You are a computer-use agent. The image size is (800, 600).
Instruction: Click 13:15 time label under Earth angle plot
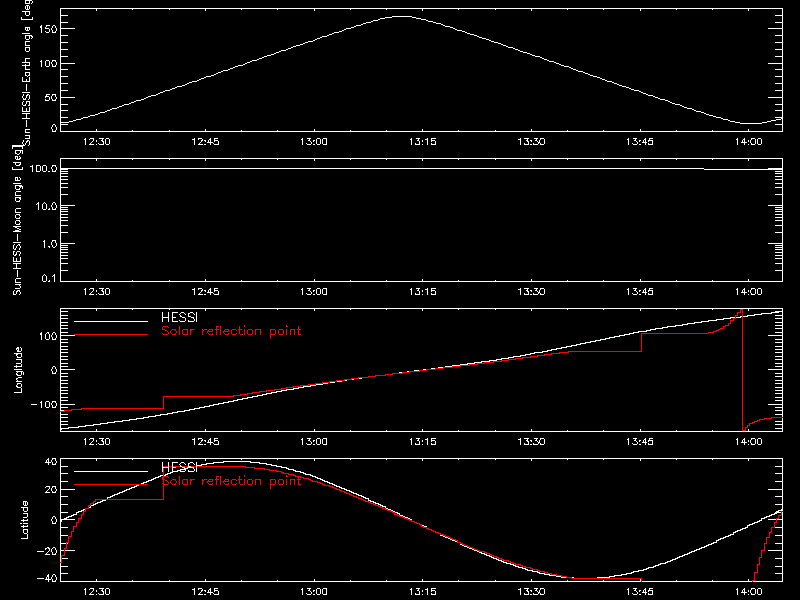point(422,141)
